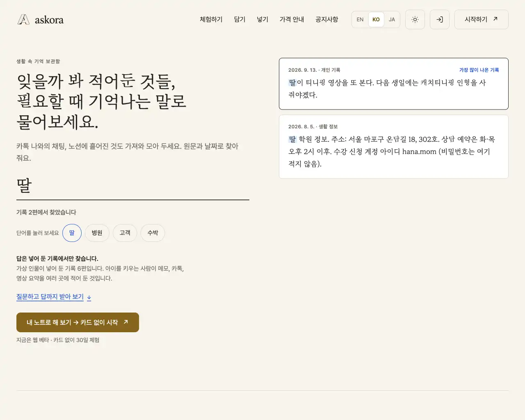Screen dimensions: 525x420
Task: Click the search input showing 딸
Action: pos(133,186)
